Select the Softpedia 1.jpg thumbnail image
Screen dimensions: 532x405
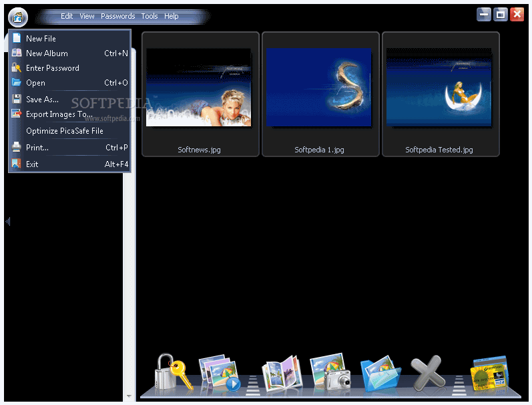click(x=318, y=88)
